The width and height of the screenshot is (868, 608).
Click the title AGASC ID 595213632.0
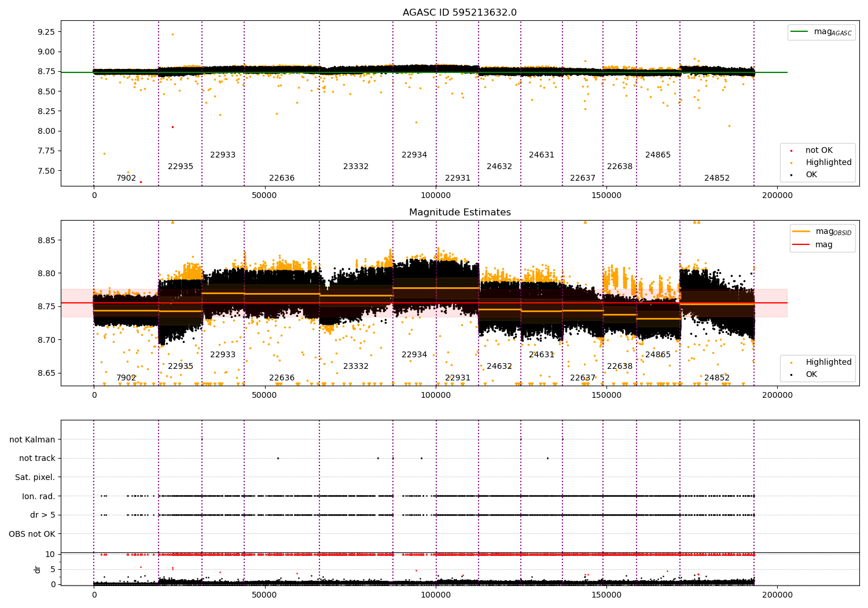tap(459, 13)
